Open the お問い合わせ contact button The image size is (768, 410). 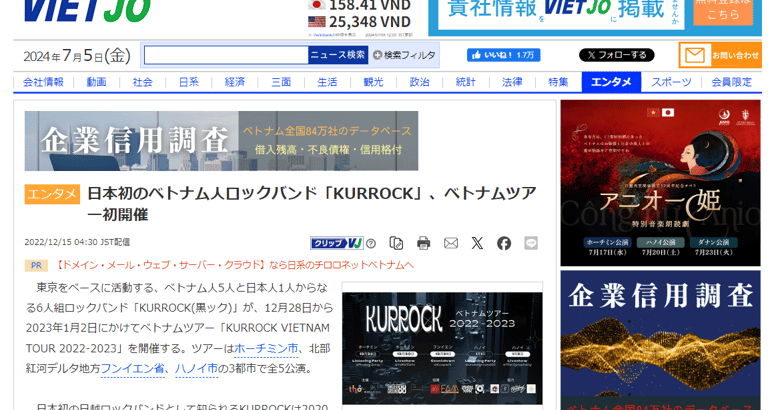(x=720, y=55)
